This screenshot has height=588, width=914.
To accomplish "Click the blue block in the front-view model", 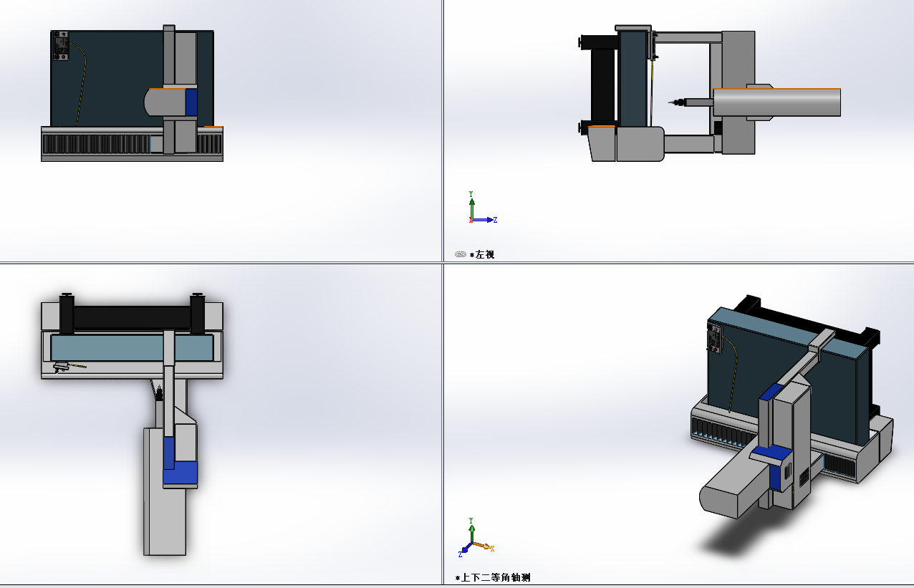I will point(191,102).
